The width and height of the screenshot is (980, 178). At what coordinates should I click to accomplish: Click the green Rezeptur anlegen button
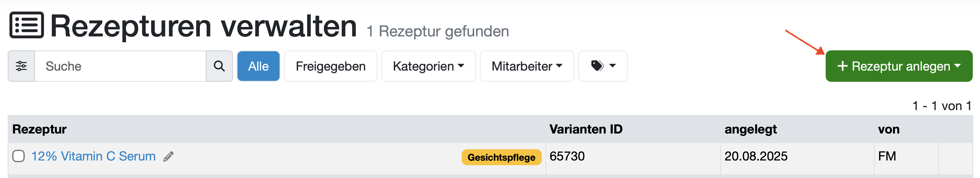pos(899,66)
